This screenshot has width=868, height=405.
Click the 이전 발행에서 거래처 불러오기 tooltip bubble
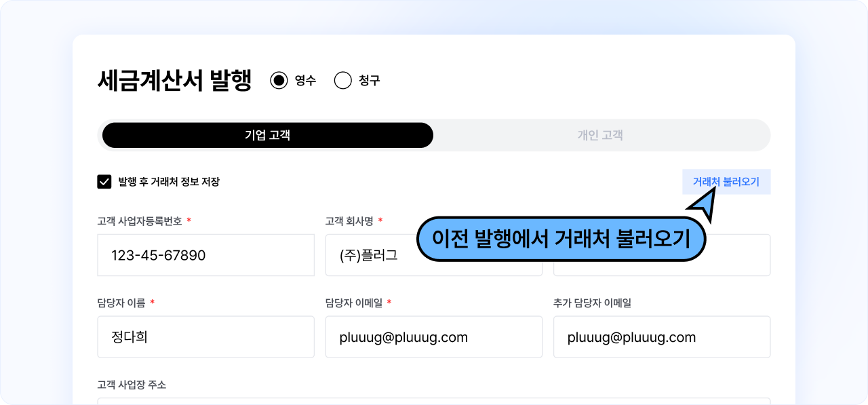point(560,239)
